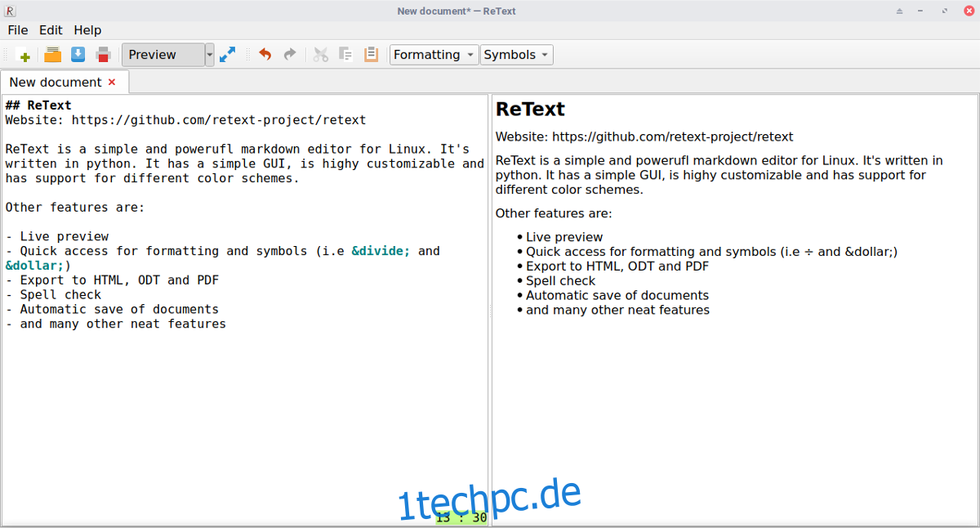Image resolution: width=980 pixels, height=528 pixels.
Task: Open the Formatting dropdown
Action: pyautogui.click(x=434, y=55)
